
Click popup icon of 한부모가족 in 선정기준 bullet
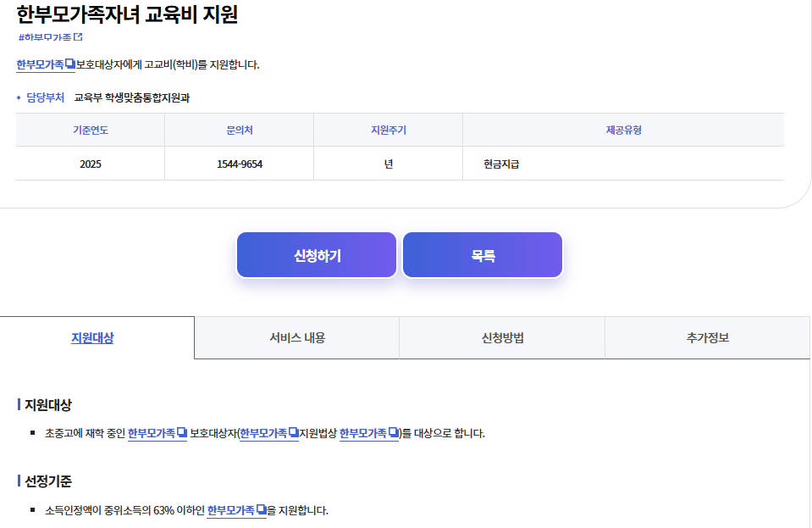[x=262, y=509]
